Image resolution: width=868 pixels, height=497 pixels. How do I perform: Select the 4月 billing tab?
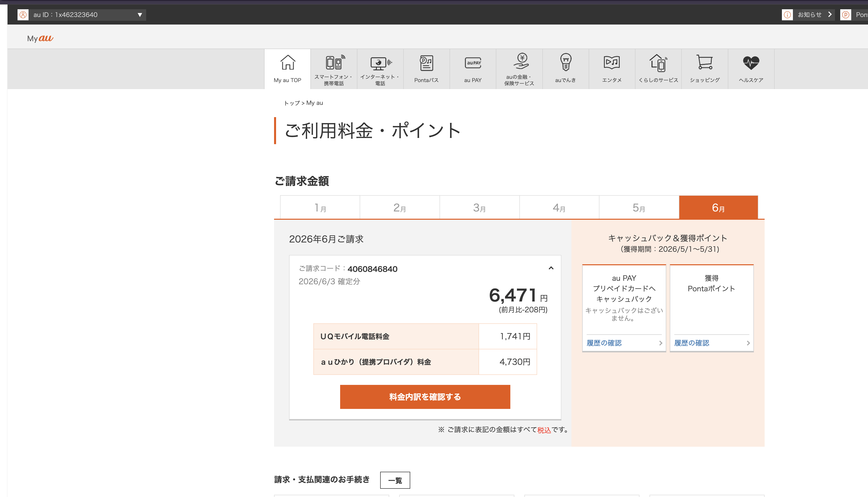pos(559,207)
